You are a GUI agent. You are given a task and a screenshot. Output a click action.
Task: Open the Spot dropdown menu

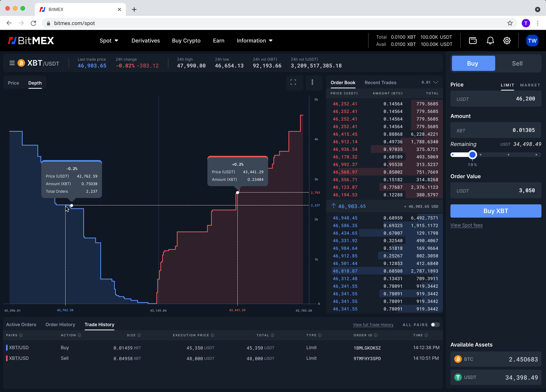pyautogui.click(x=109, y=41)
